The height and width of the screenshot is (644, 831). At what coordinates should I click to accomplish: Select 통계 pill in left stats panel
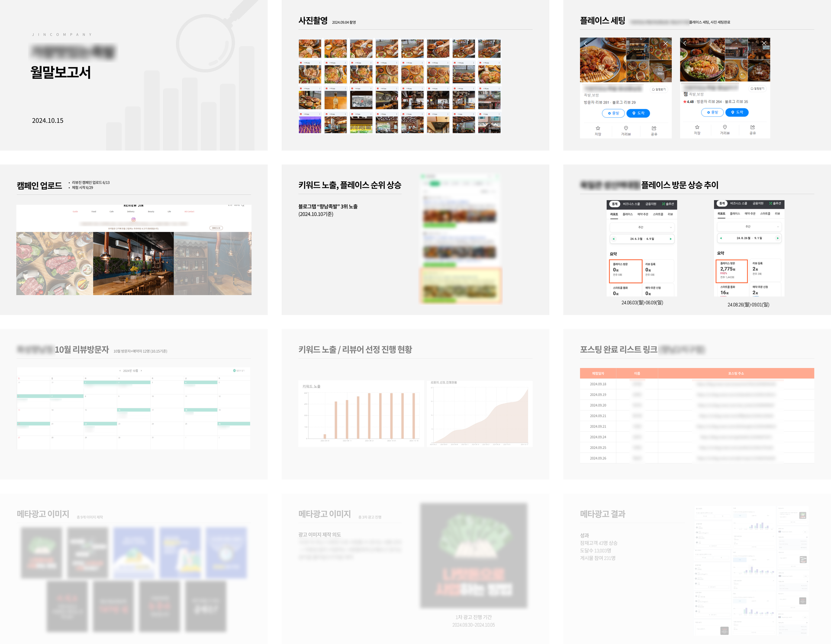pyautogui.click(x=614, y=204)
